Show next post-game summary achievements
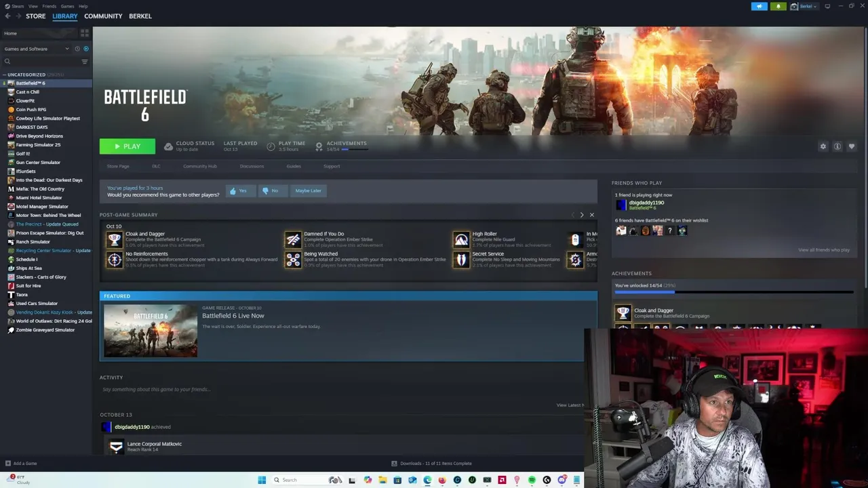 [581, 215]
